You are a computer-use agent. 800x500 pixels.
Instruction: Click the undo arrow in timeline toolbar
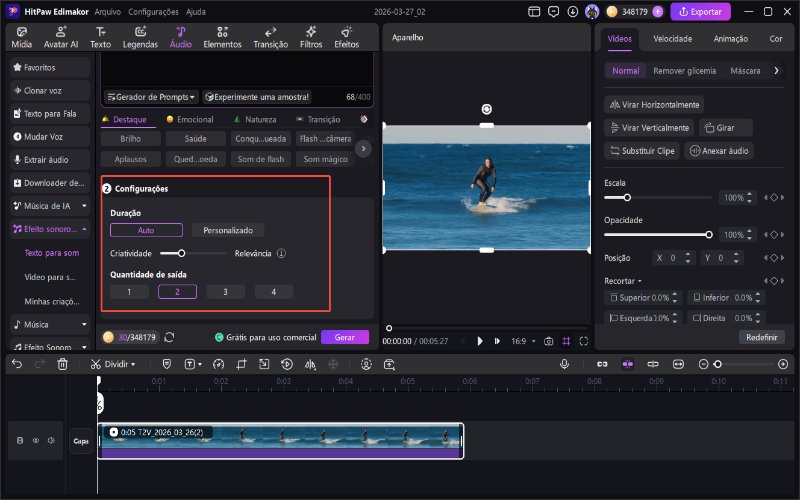17,364
